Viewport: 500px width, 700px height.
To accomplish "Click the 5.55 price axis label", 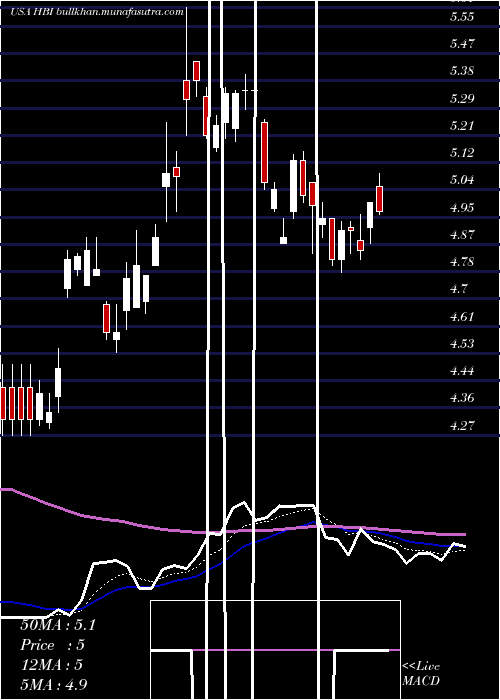I will 462,17.
